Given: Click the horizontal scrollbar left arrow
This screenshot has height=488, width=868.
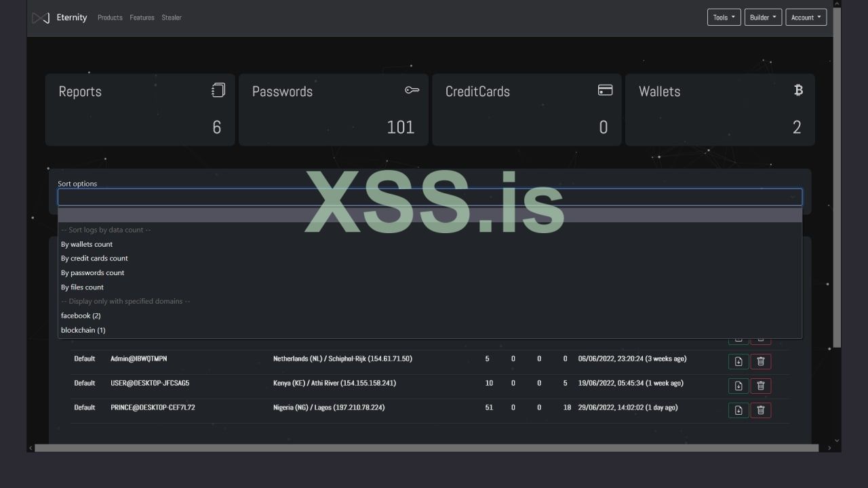Looking at the screenshot, I should (30, 448).
